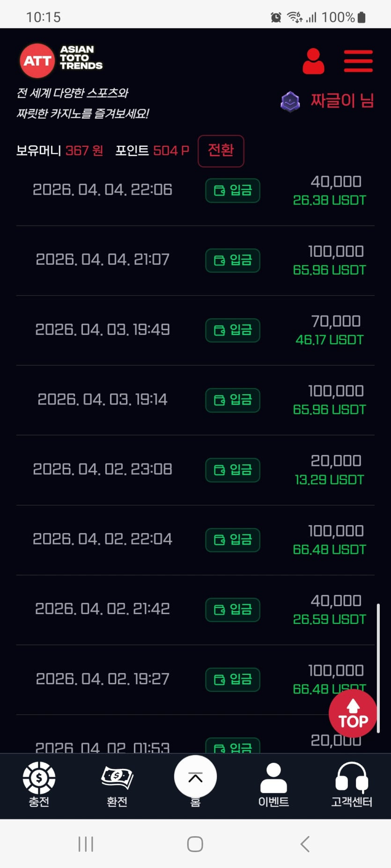This screenshot has height=868, width=391.
Task: Tap 입금 badge for 22:06 transaction
Action: (233, 190)
